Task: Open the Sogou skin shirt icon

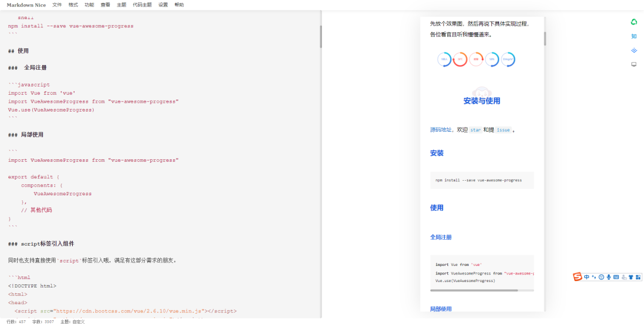Action: (631, 277)
